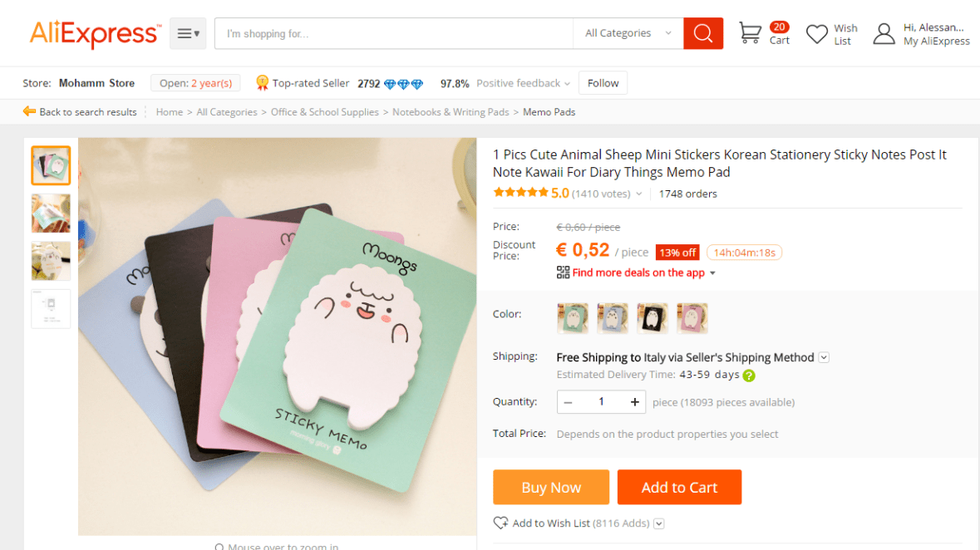Click the green delivery time help icon
The width and height of the screenshot is (980, 550).
[749, 376]
